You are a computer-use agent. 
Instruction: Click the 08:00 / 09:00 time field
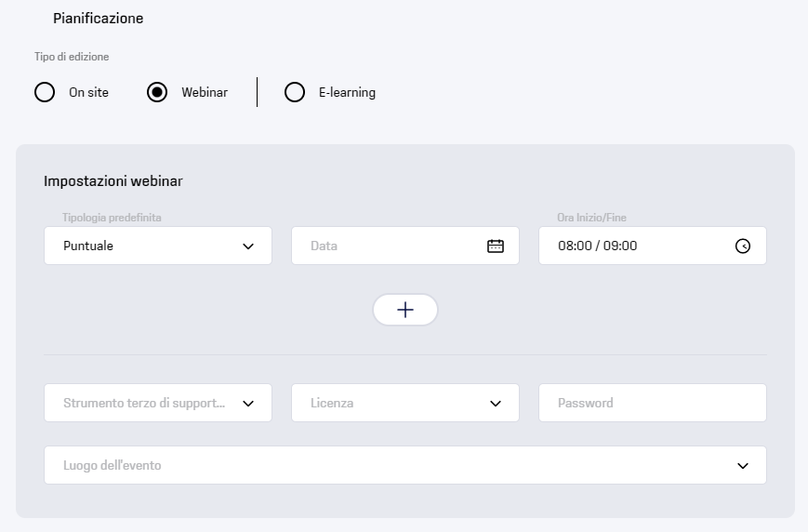[x=653, y=246]
